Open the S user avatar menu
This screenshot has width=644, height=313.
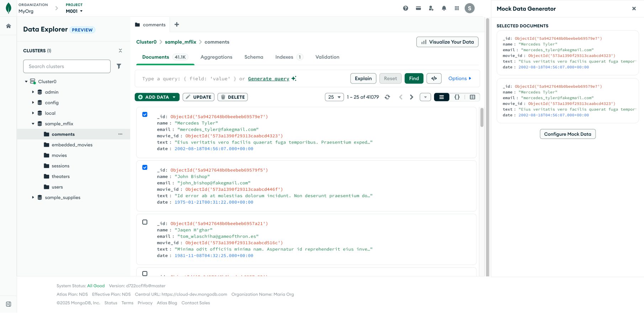[x=470, y=8]
